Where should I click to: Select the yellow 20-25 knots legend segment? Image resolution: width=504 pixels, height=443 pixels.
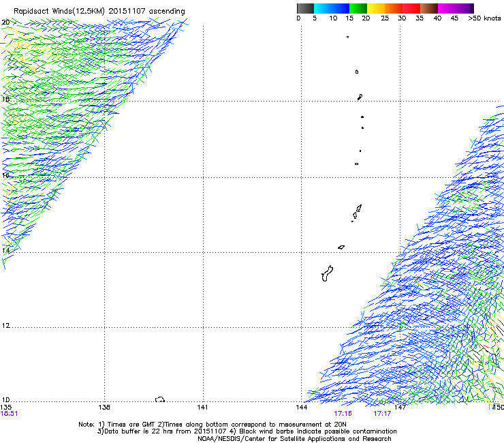[376, 8]
